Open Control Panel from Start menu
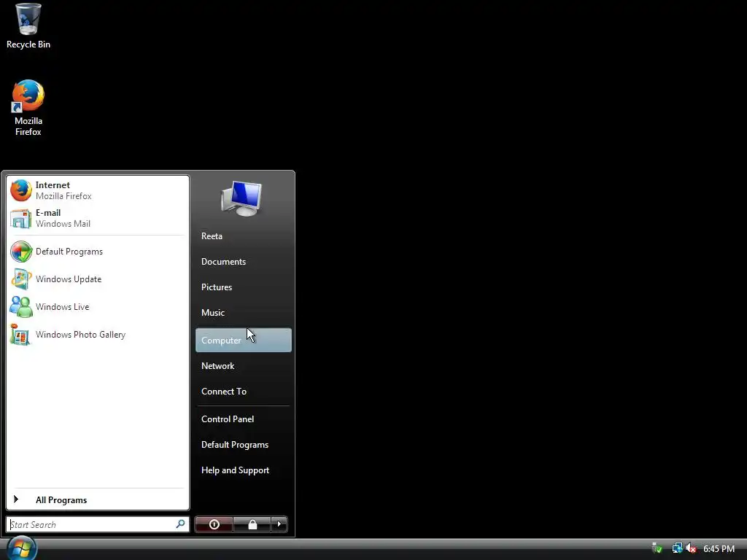Viewport: 747px width, 560px height. [244, 419]
